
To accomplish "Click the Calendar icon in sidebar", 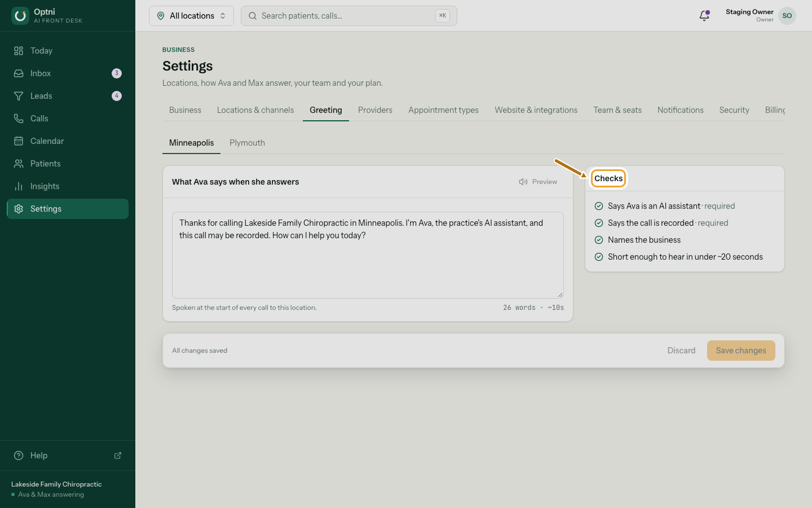I will 19,141.
